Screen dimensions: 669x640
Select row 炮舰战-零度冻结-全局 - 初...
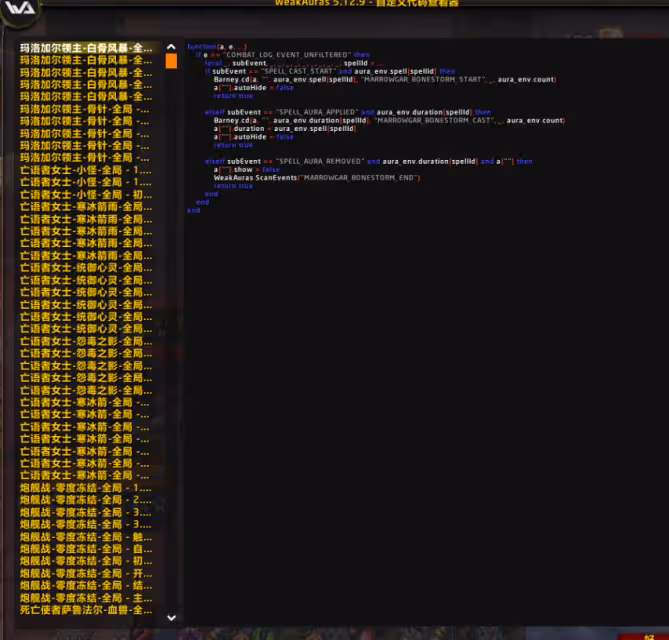86,561
